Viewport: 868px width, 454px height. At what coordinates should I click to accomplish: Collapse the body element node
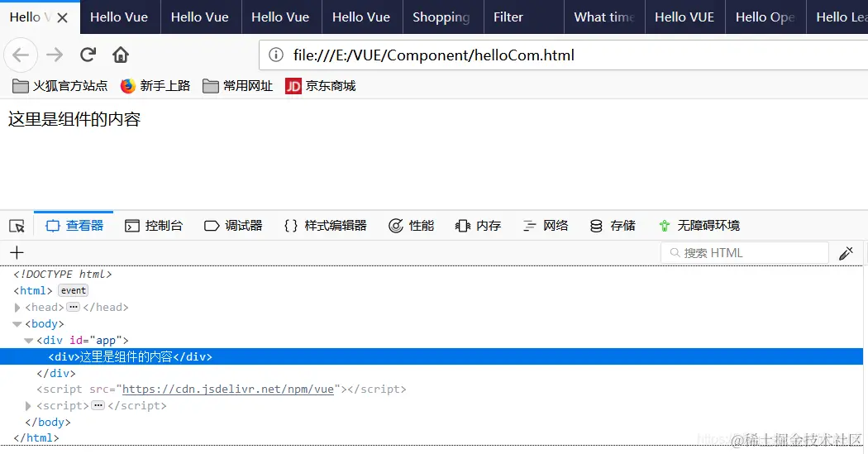tap(17, 324)
